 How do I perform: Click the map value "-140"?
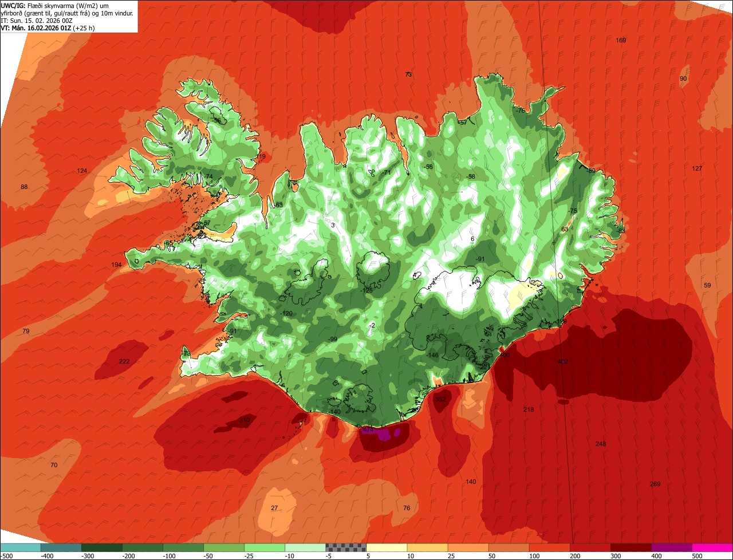point(335,412)
